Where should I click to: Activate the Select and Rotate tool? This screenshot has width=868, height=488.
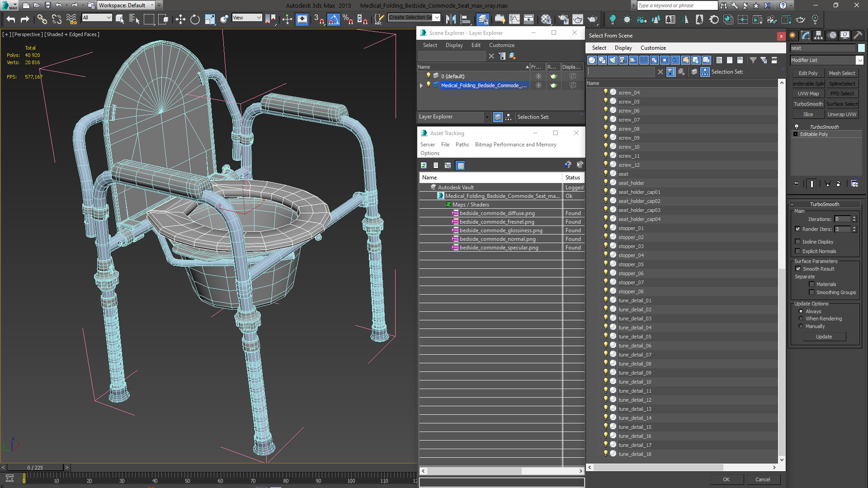tap(195, 19)
